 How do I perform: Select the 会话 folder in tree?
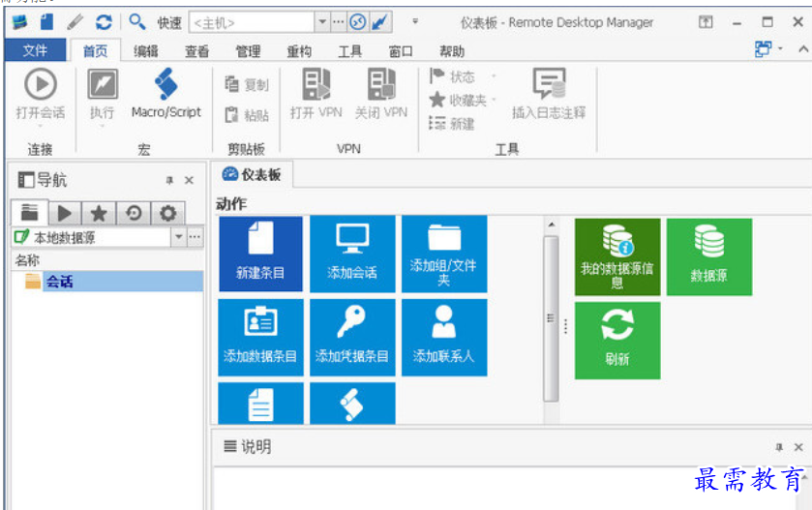pyautogui.click(x=112, y=282)
